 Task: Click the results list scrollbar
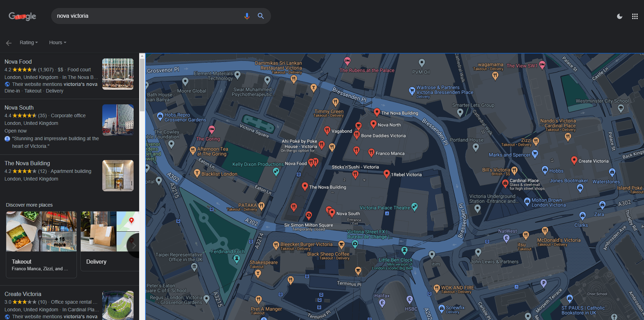tap(142, 85)
